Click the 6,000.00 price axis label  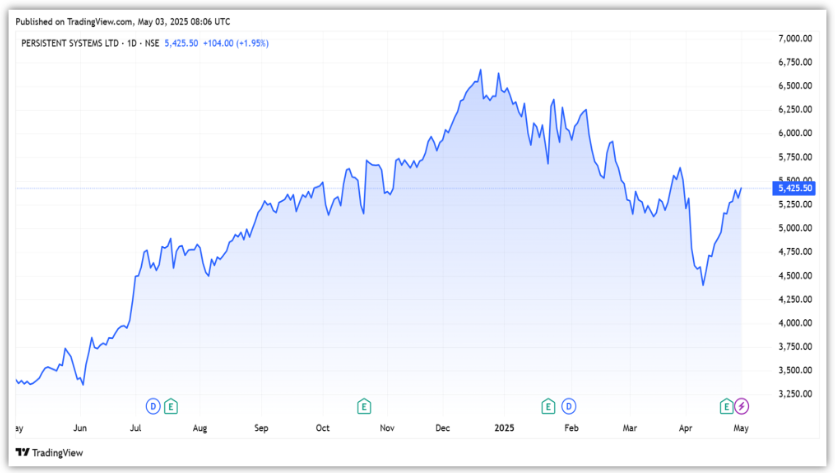click(x=794, y=133)
